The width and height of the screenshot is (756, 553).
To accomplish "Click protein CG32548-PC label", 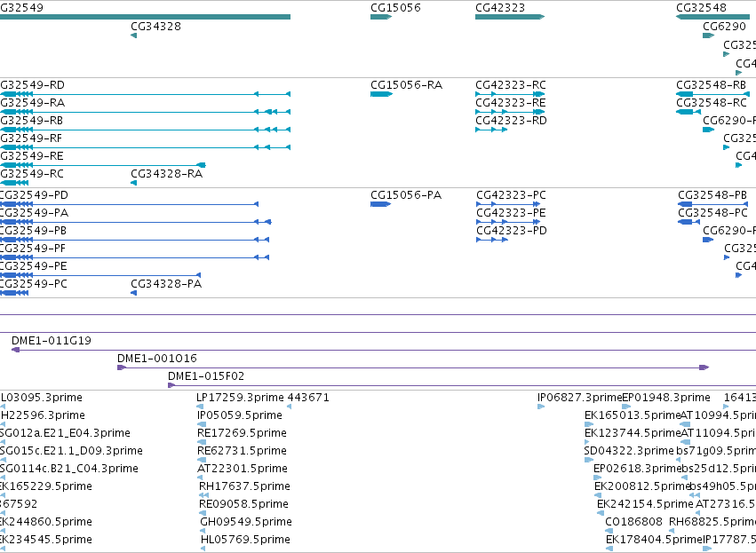I will point(712,213).
